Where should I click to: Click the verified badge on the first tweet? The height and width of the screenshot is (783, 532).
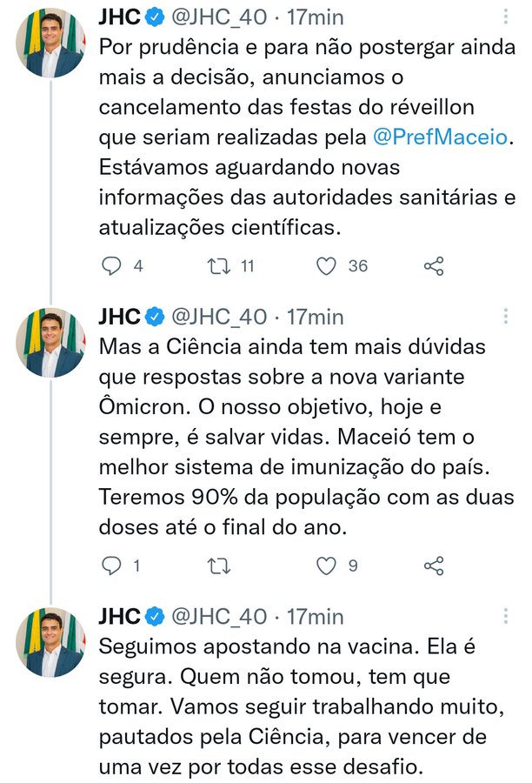pos(154,17)
